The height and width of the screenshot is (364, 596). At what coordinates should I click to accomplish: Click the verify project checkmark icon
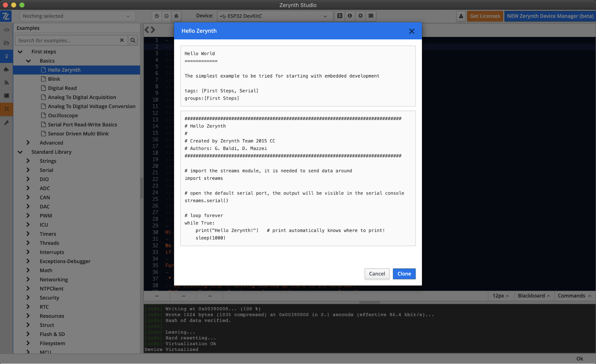157,16
